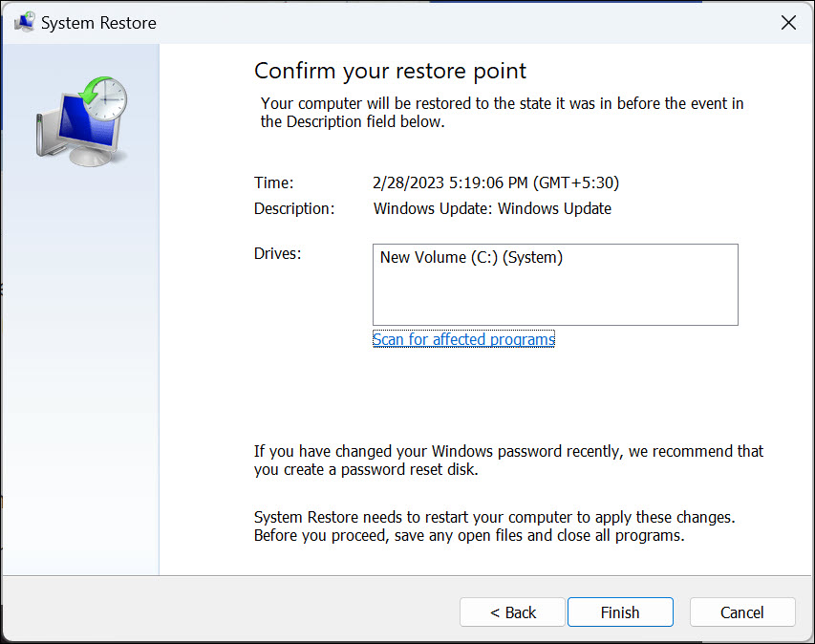
Task: Click the Time: field label
Action: click(274, 182)
